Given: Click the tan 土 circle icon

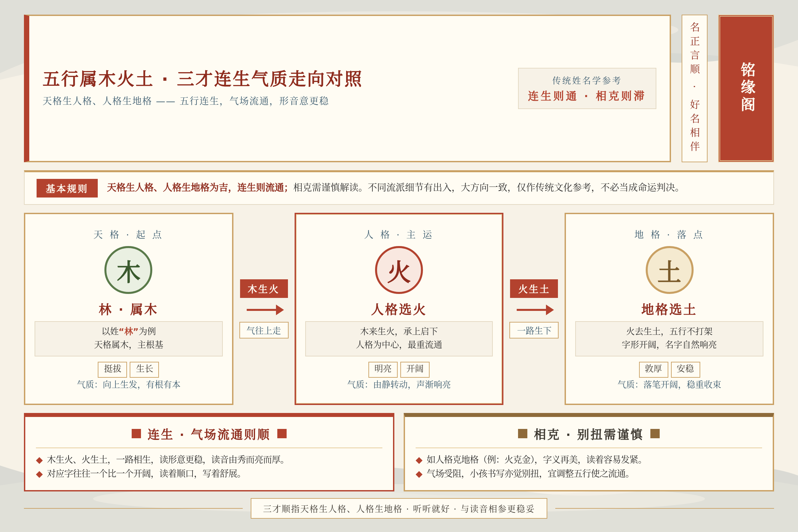Looking at the screenshot, I should 669,270.
